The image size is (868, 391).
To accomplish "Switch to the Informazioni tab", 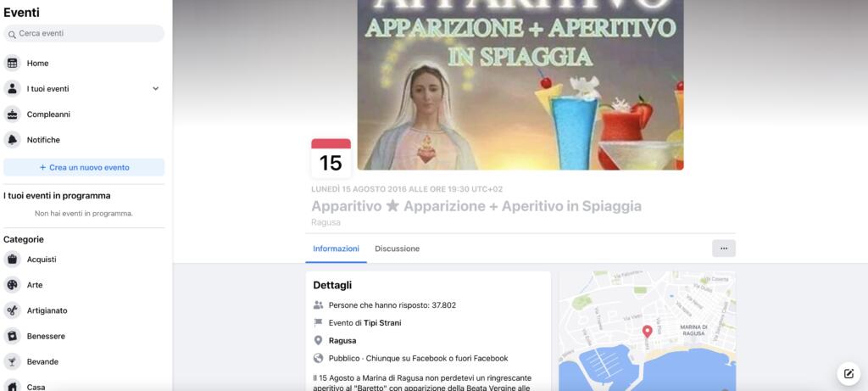I will point(336,249).
